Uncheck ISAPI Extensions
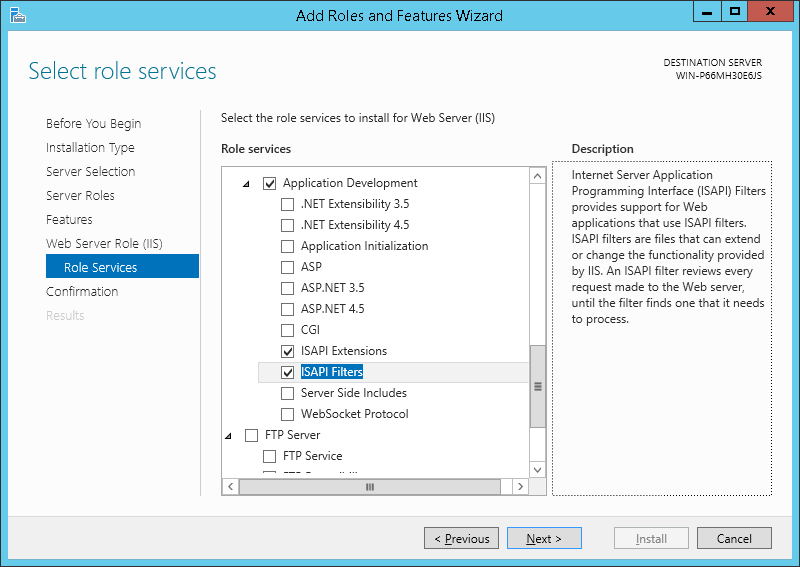Screen dimensions: 800x567 click(288, 351)
